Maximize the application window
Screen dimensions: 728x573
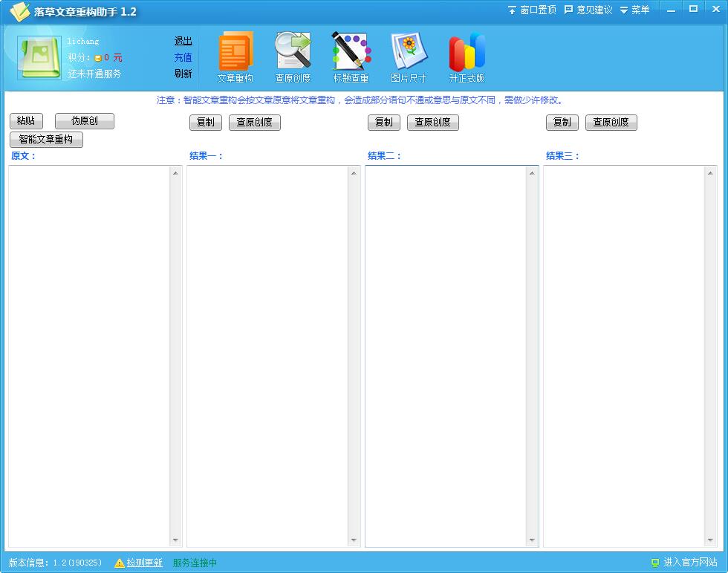click(693, 10)
